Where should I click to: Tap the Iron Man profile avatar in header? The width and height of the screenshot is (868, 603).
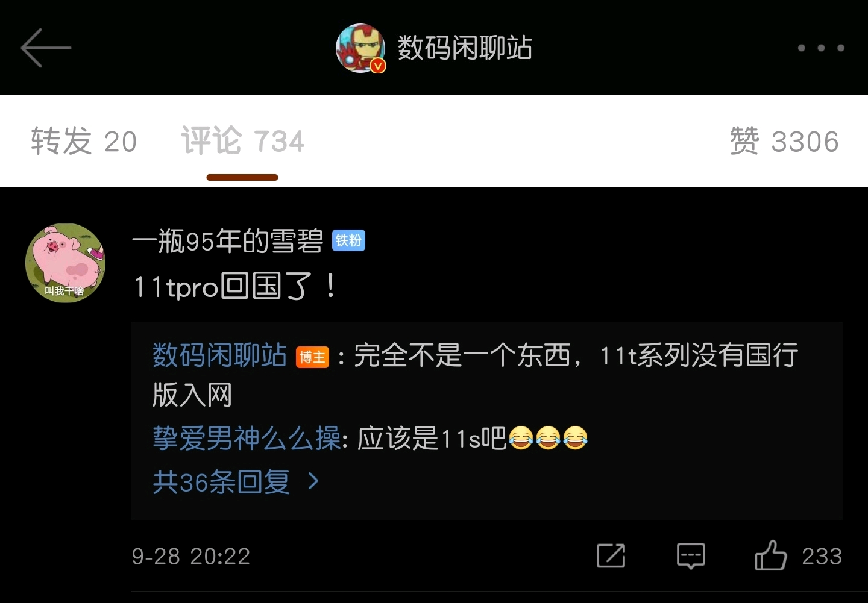[x=360, y=48]
